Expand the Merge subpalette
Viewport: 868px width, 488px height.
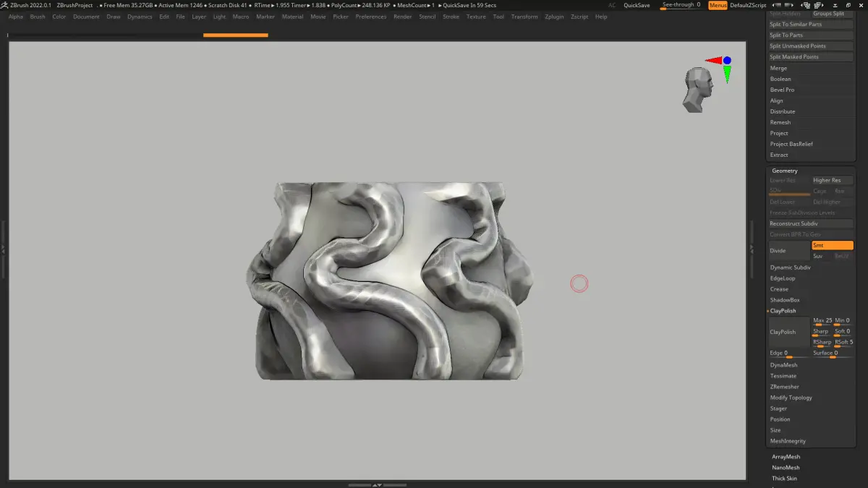778,68
